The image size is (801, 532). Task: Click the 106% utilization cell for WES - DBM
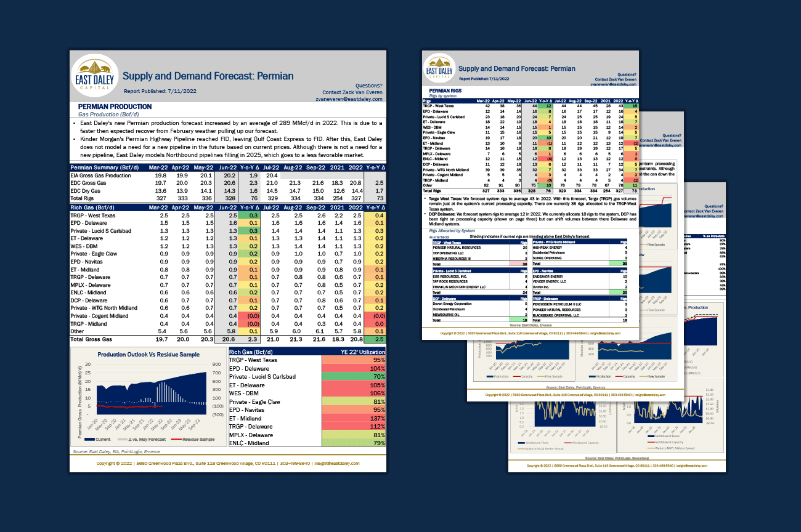[354, 393]
